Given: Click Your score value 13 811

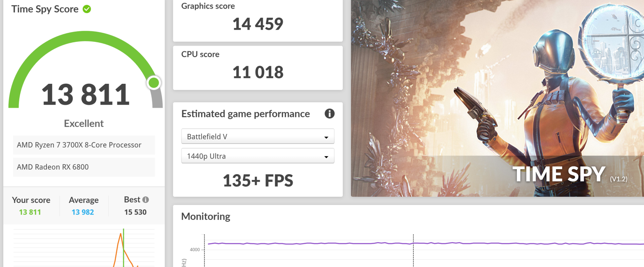Looking at the screenshot, I should [30, 212].
